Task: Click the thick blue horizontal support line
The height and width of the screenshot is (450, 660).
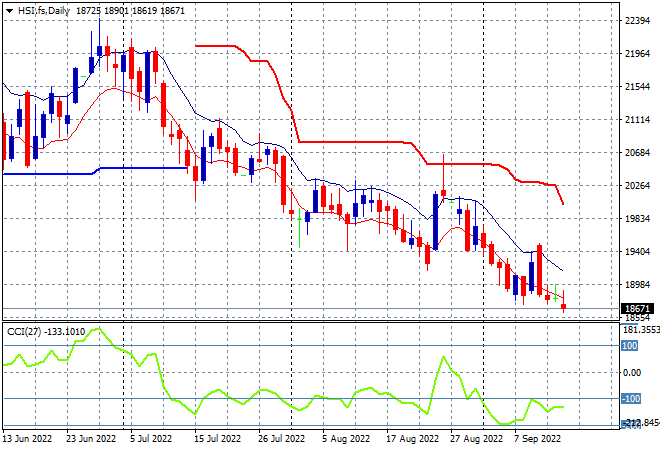Action: coord(50,174)
